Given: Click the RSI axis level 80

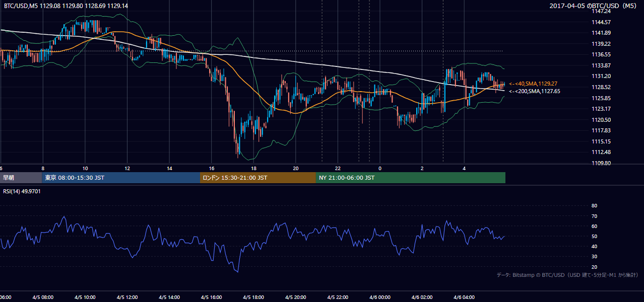Looking at the screenshot, I should [594, 206].
